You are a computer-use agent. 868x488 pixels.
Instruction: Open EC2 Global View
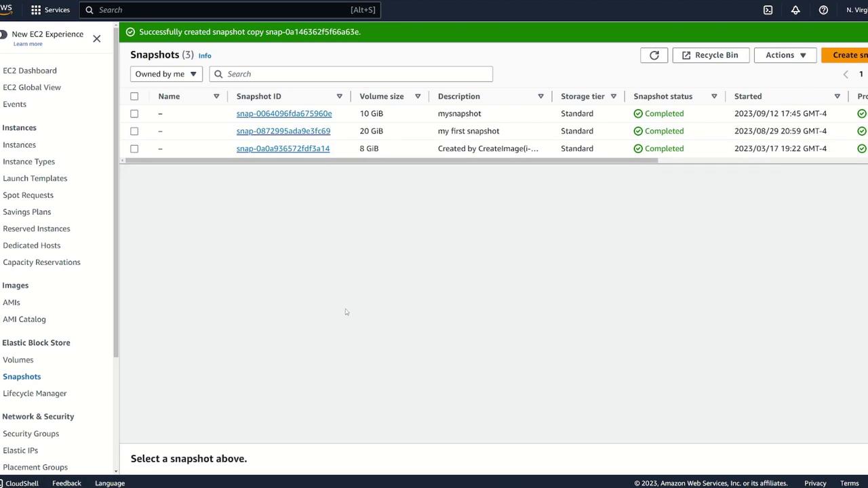[32, 87]
